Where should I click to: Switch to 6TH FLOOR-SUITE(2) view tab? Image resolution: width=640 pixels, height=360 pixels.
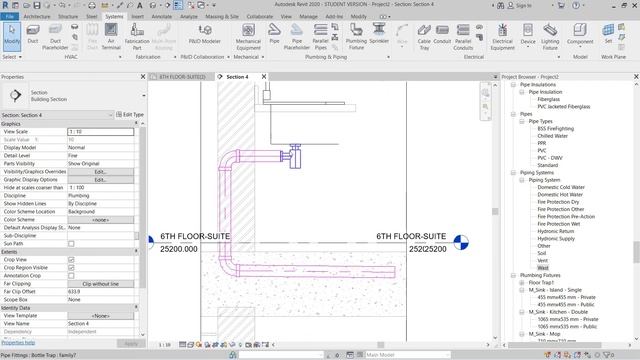[182, 77]
